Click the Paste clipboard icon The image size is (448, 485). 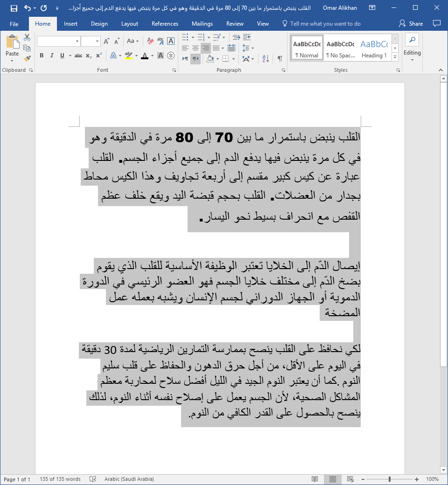[13, 42]
